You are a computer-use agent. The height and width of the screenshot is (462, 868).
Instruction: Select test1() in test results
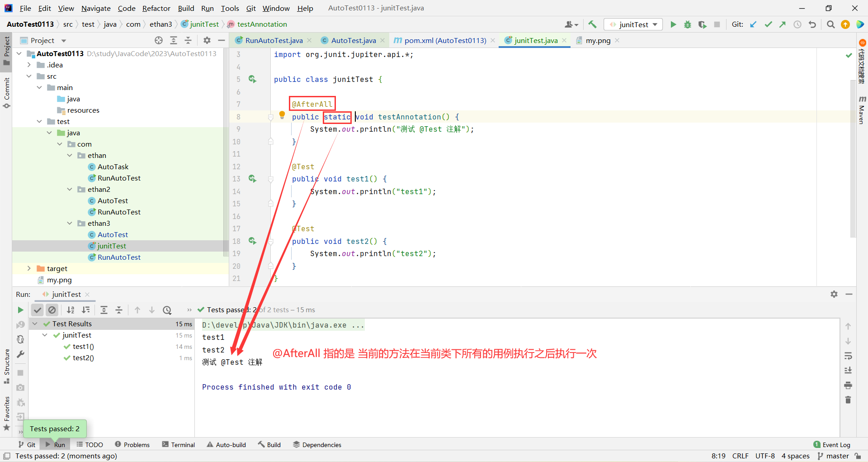[83, 347]
